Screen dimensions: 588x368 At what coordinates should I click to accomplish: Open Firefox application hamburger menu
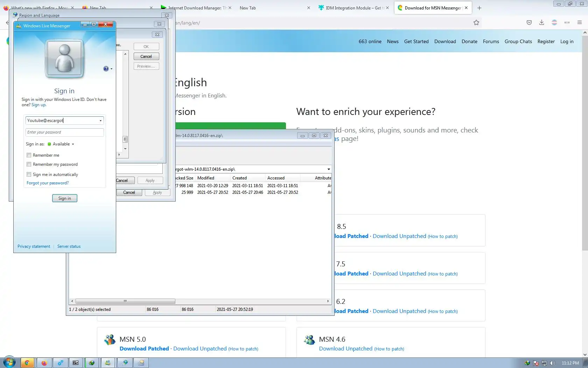coord(580,23)
